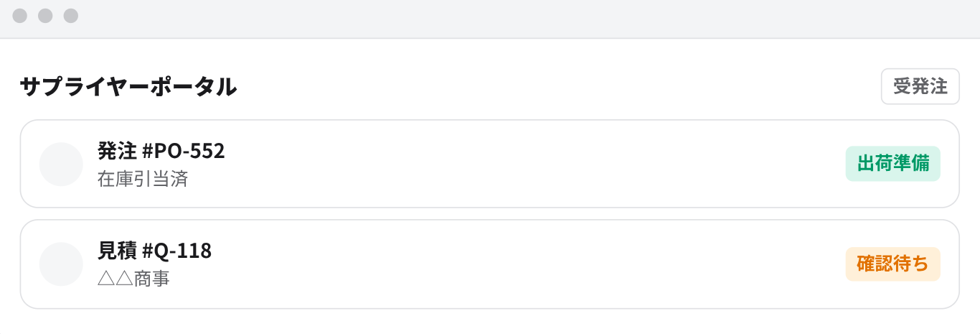Select the PO-552 card's blank middle area
The height and width of the screenshot is (334, 980).
click(x=531, y=164)
